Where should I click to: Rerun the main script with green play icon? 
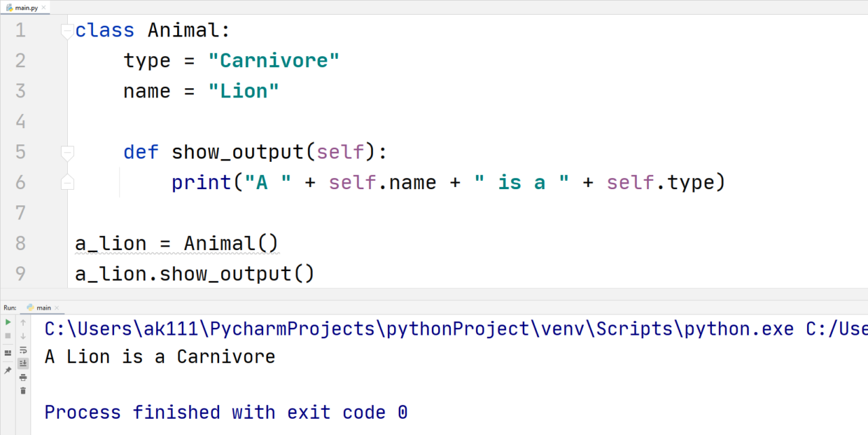coord(7,323)
